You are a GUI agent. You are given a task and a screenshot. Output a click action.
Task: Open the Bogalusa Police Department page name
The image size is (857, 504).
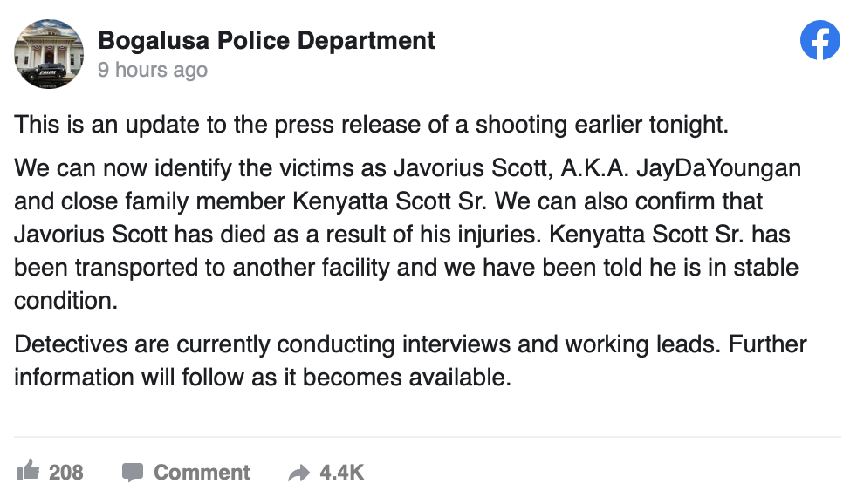tap(267, 40)
